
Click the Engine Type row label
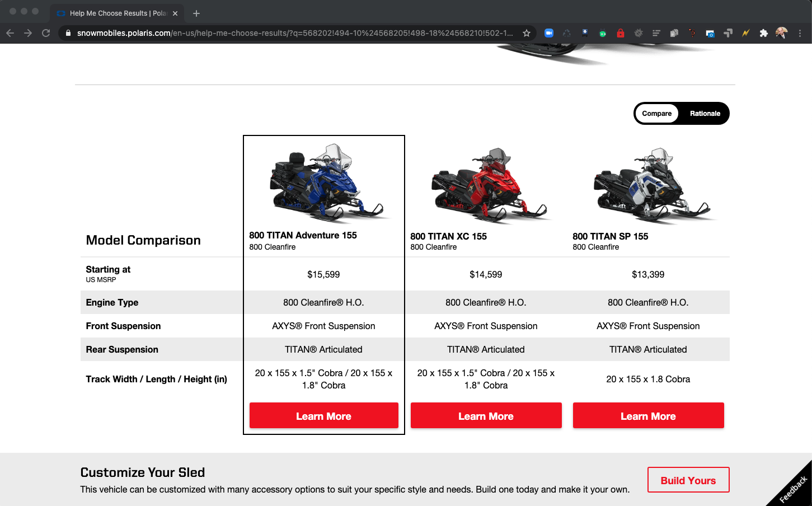(112, 303)
